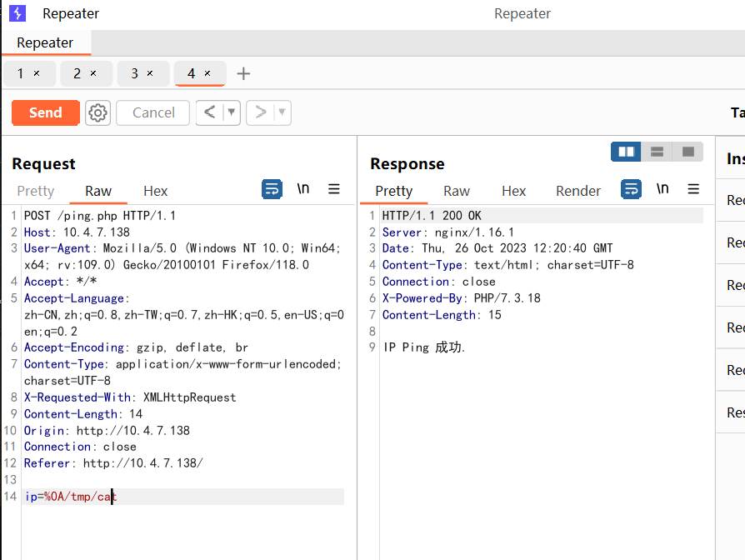This screenshot has height=560, width=745.
Task: Switch to Repeater tab 1
Action: [21, 73]
